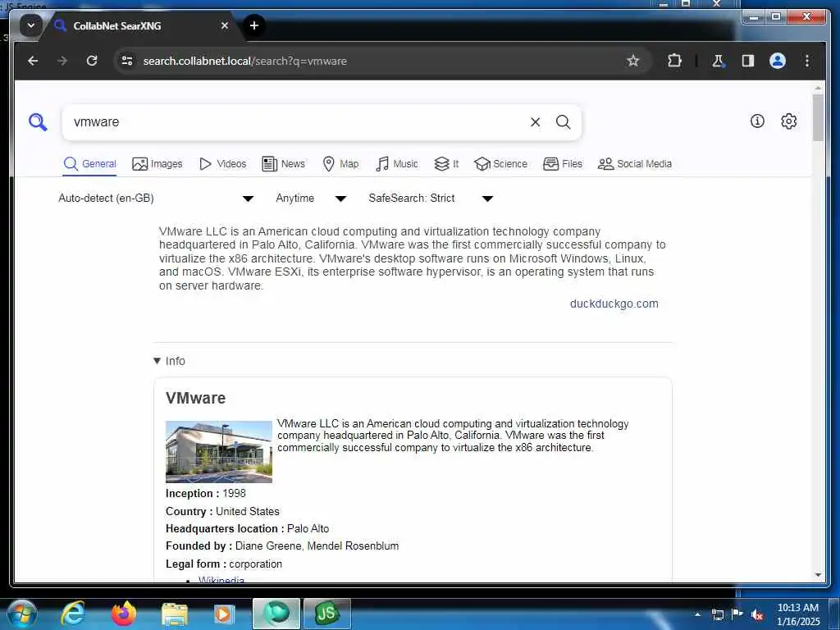Go back in browser history
The image size is (840, 630).
(x=33, y=61)
